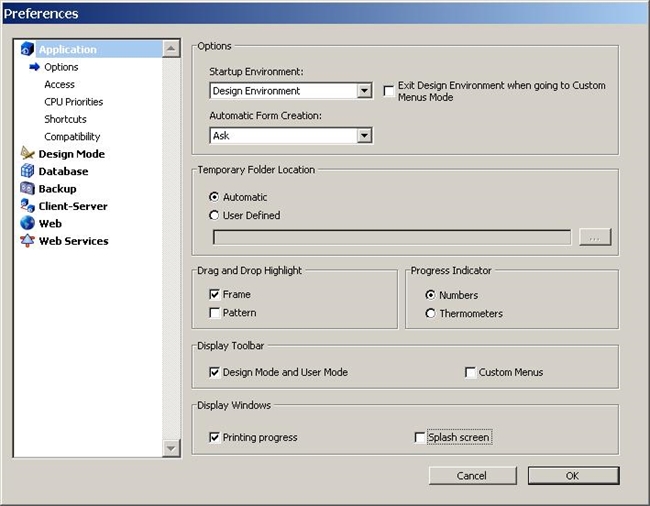Viewport: 650px width, 506px height.
Task: Click the Ask combo box field
Action: point(291,136)
